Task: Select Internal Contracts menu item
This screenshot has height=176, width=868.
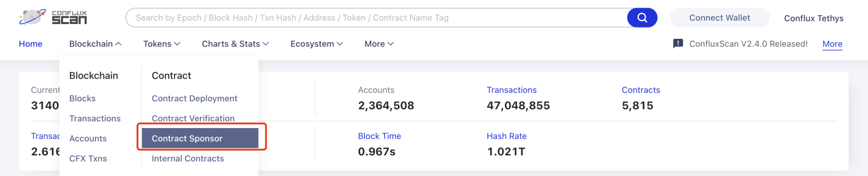Action: 188,158
